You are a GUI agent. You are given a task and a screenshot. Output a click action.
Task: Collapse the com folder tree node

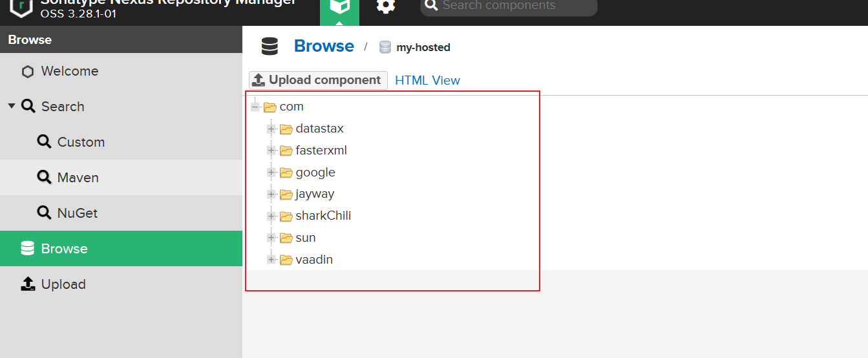tap(255, 107)
